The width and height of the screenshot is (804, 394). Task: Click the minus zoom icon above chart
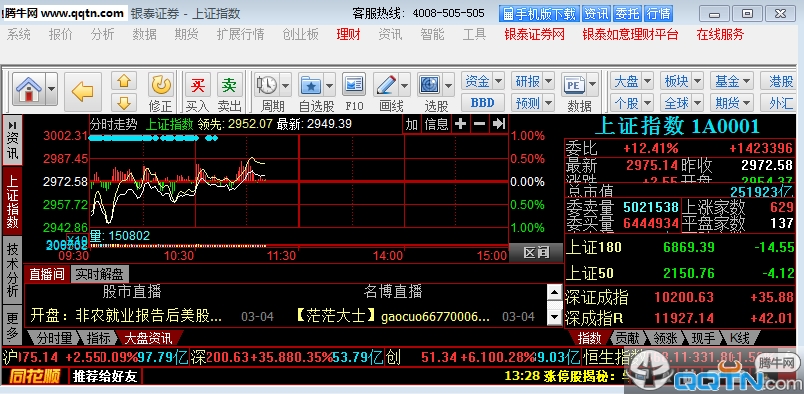pos(479,124)
